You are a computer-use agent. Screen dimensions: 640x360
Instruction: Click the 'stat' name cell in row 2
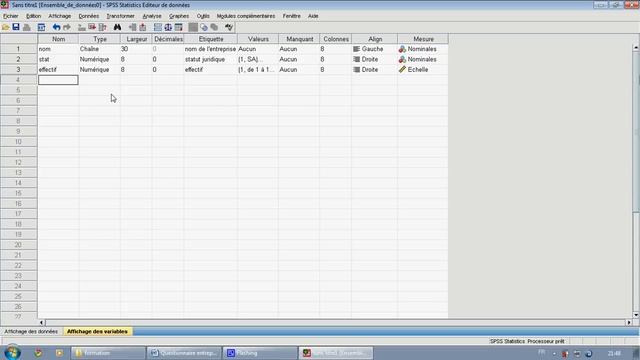[58, 59]
